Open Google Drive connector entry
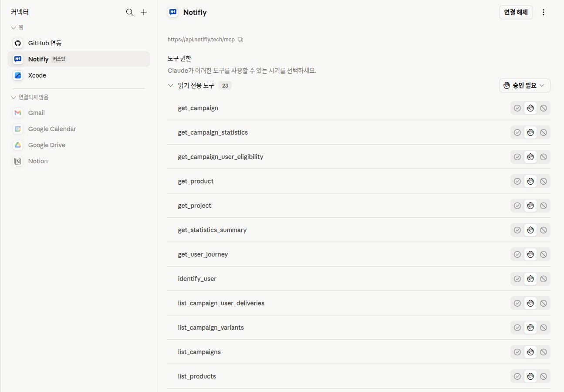Screen dimensions: 564x392 point(78,145)
